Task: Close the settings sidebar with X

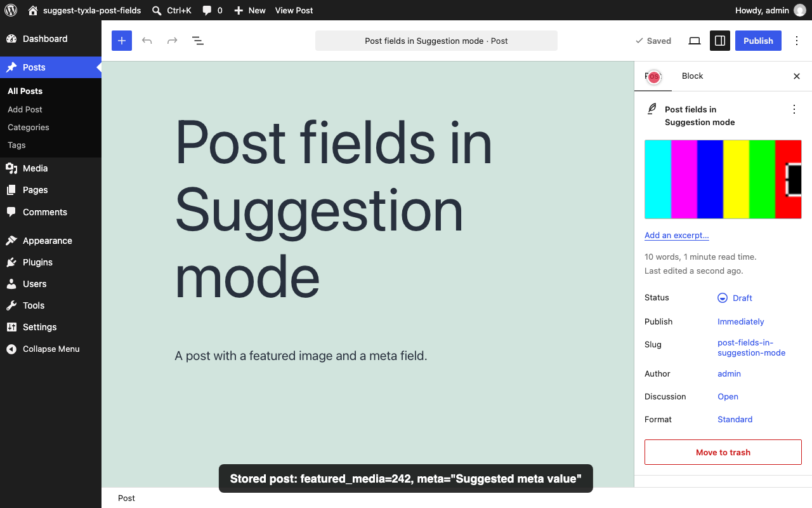Action: tap(797, 76)
